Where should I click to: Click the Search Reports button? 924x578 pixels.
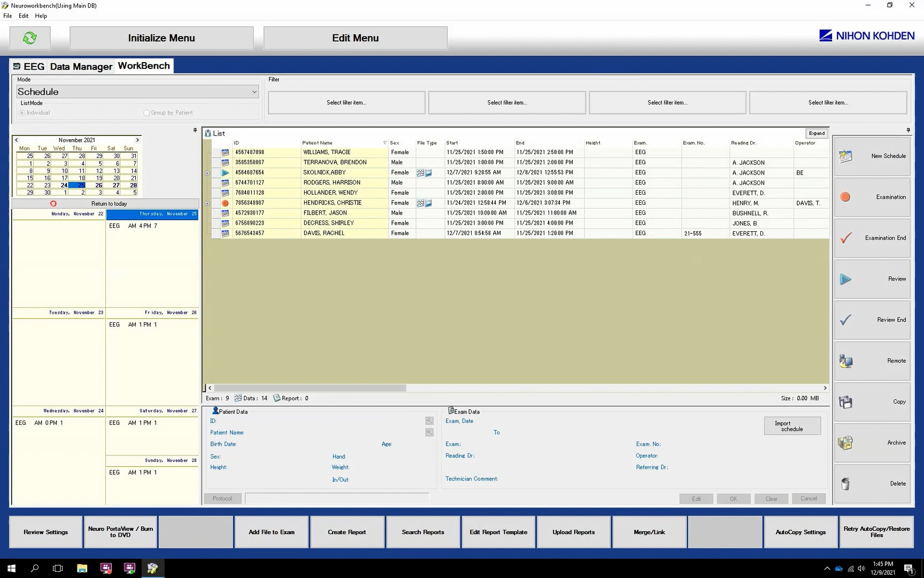[x=423, y=532]
